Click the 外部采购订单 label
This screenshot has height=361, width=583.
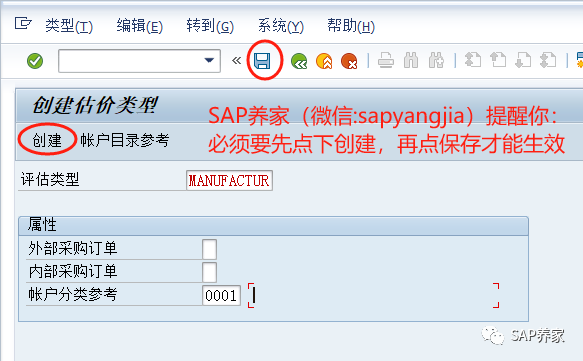click(73, 248)
